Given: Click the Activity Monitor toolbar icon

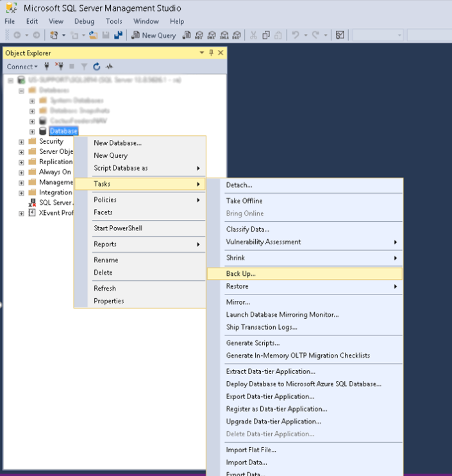Looking at the screenshot, I should pos(340,35).
